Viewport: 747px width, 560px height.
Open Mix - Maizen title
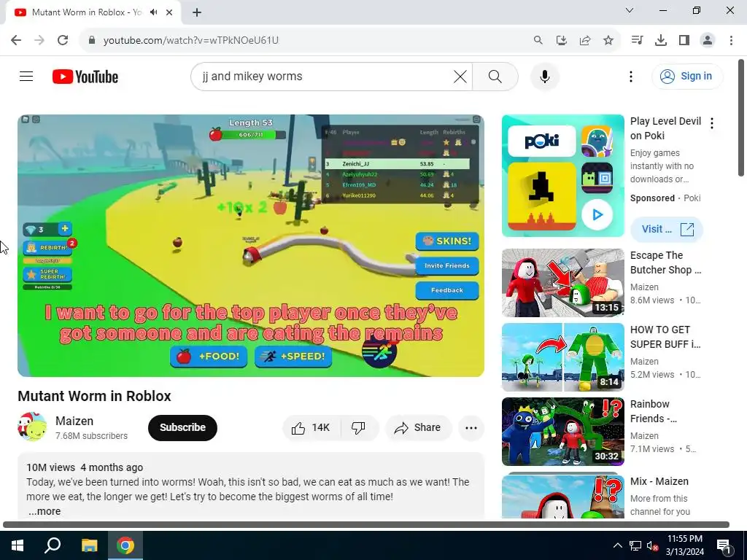coord(659,481)
